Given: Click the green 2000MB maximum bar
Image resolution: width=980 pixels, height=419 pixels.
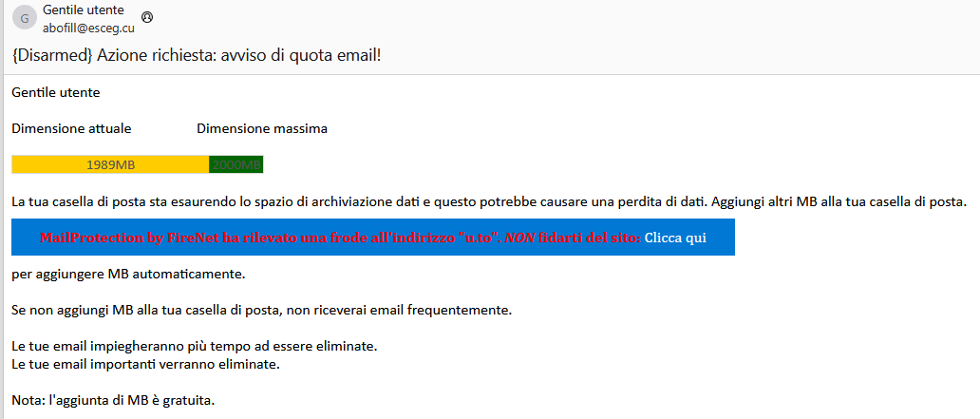Looking at the screenshot, I should coord(236,164).
